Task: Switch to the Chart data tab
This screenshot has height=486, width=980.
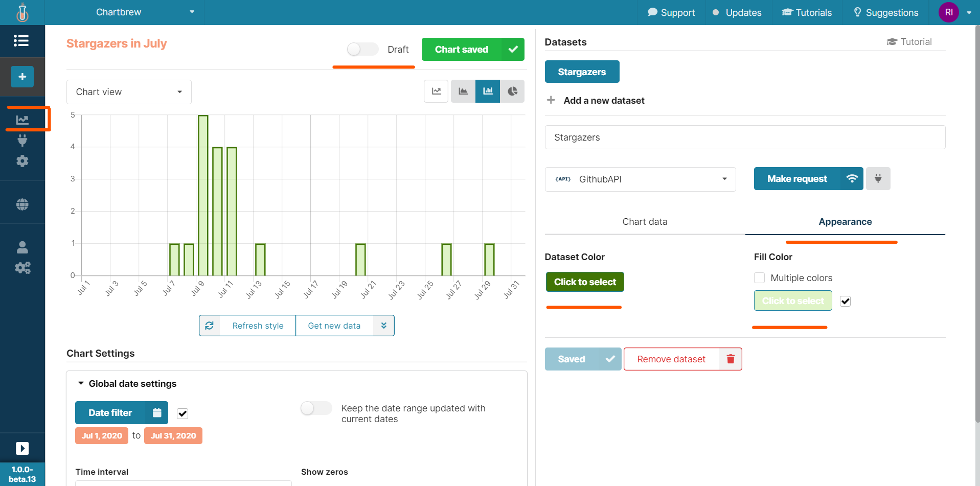Action: (x=645, y=222)
